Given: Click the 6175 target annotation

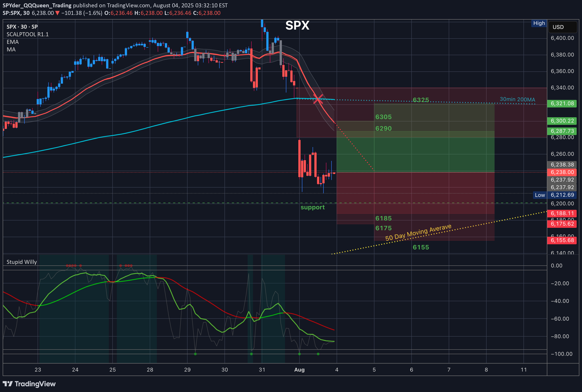Looking at the screenshot, I should [384, 228].
